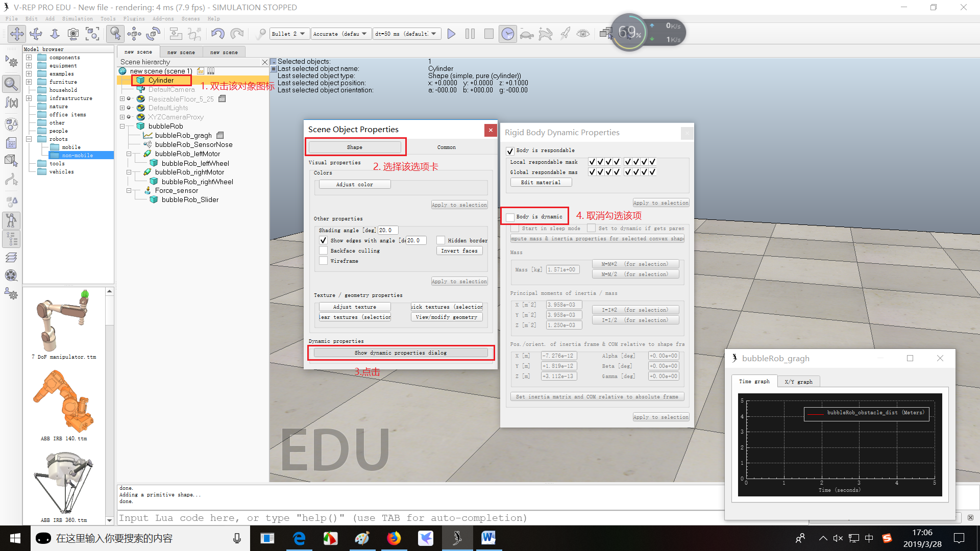Open the dt=50 ms time step dropdown
Screen dimensions: 980x551
point(406,34)
